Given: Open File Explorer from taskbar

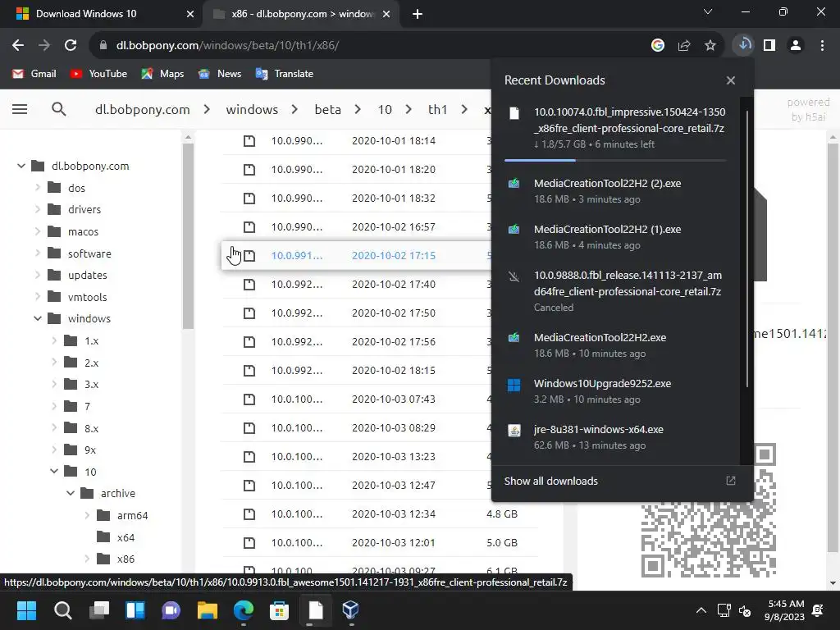Looking at the screenshot, I should [x=208, y=610].
